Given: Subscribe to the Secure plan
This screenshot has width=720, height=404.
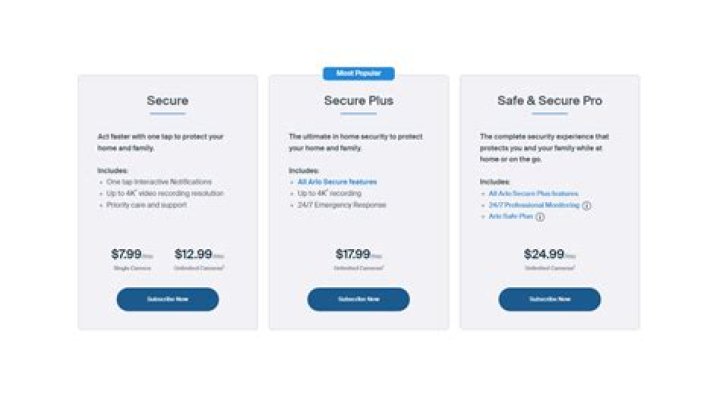Looking at the screenshot, I should tap(167, 299).
